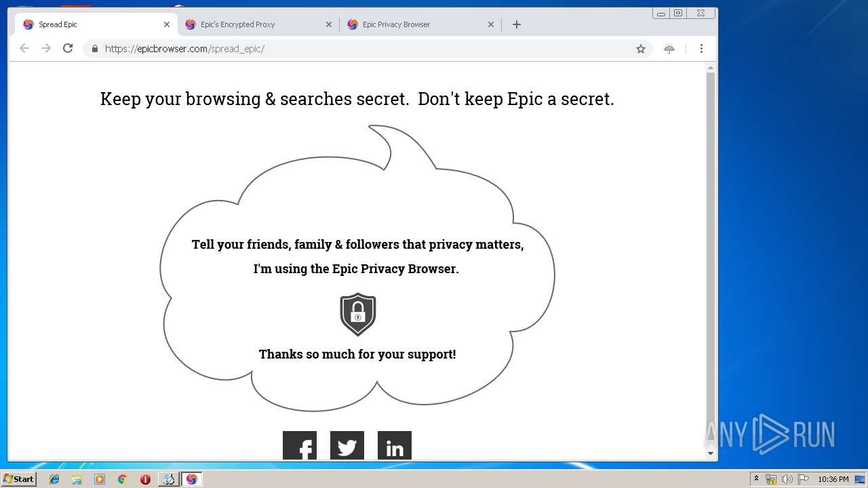The width and height of the screenshot is (868, 488).
Task: Open the network tray icon
Action: click(771, 479)
